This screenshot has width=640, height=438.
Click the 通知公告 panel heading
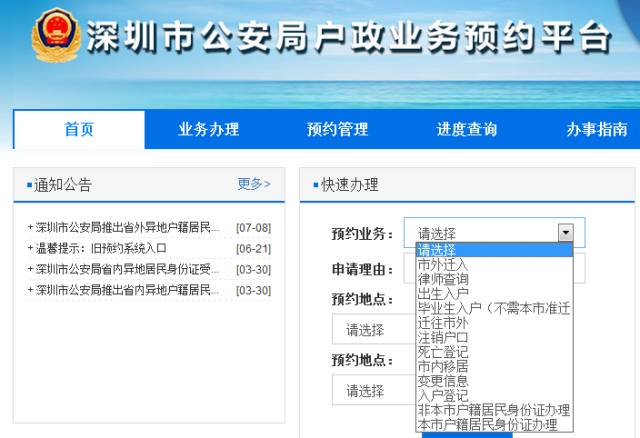coord(62,185)
